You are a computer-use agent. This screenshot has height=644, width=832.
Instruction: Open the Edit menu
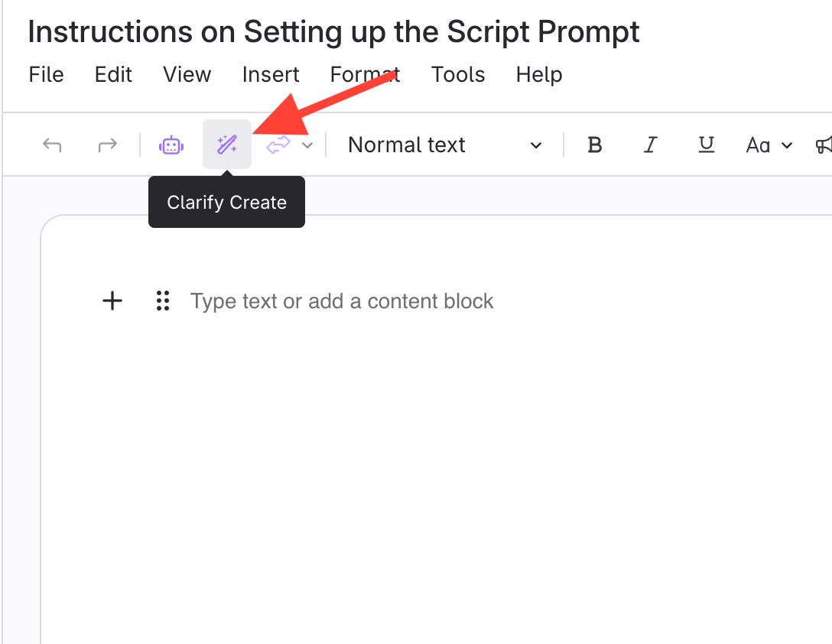click(x=113, y=74)
